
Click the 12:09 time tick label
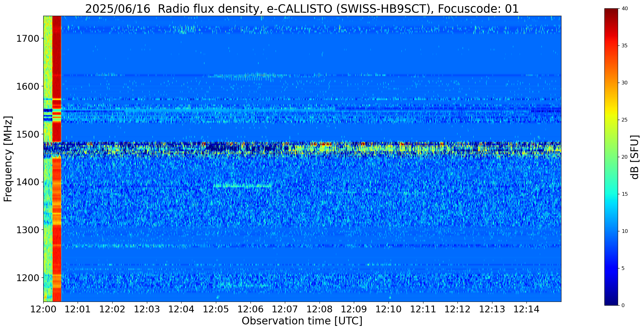(x=354, y=309)
